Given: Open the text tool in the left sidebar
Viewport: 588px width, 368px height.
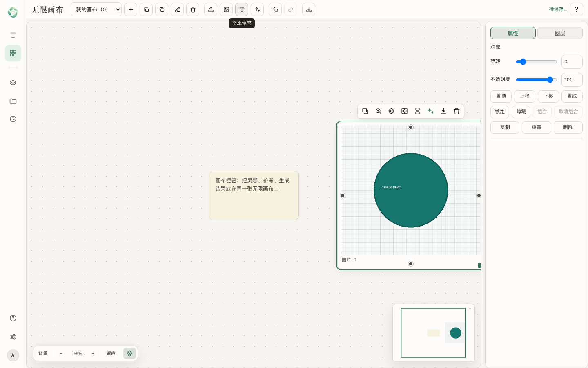Looking at the screenshot, I should tap(13, 35).
